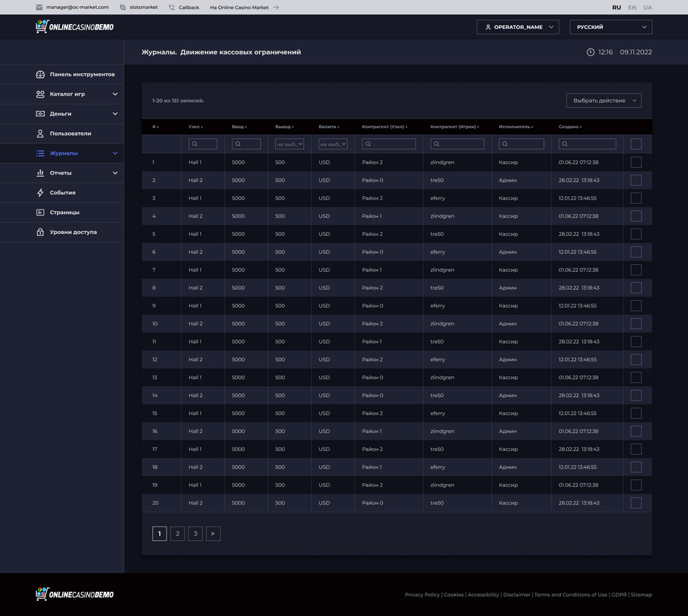Image resolution: width=688 pixels, height=616 pixels.
Task: Click the Узел column search field
Action: point(203,144)
